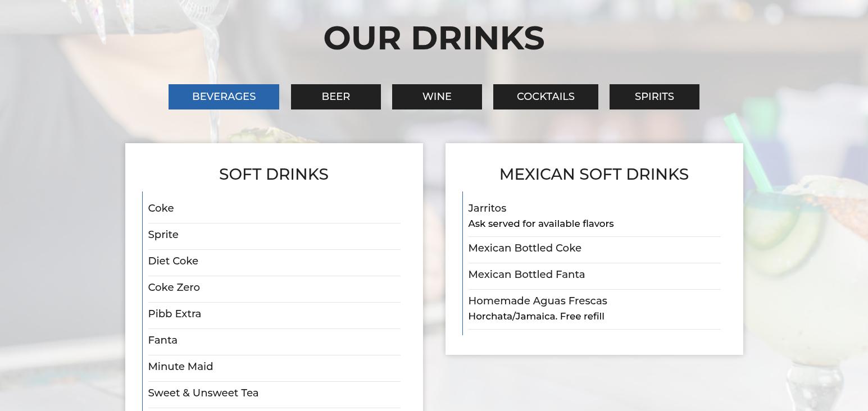Select Fanta under Soft Drinks
Image resolution: width=868 pixels, height=411 pixels.
tap(162, 340)
